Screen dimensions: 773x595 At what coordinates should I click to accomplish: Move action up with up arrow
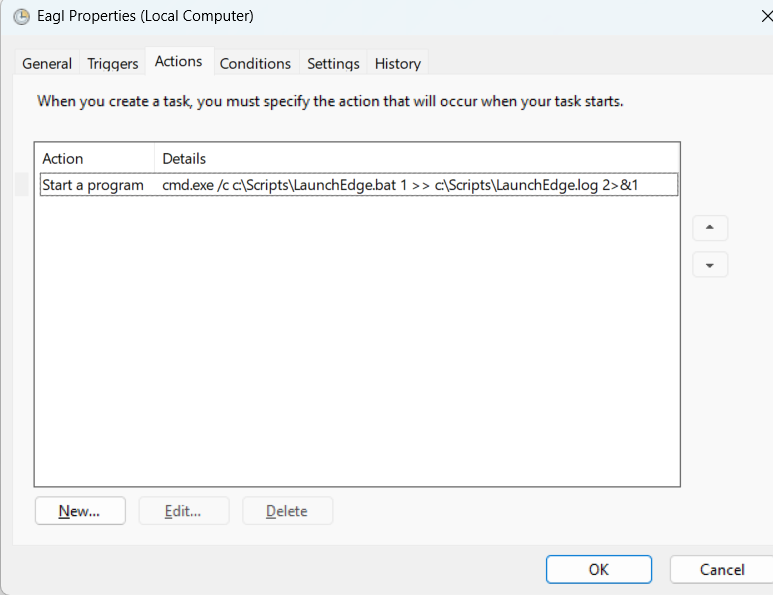click(710, 228)
